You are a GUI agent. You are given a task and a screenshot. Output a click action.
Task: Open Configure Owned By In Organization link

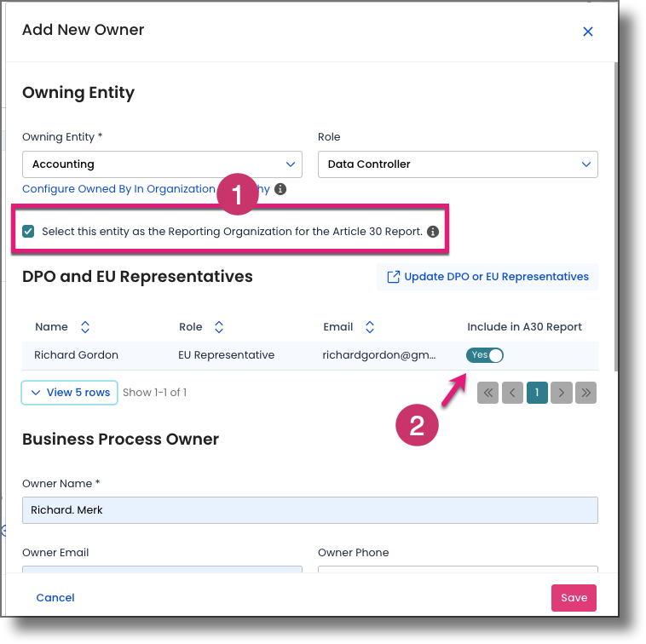(x=146, y=189)
